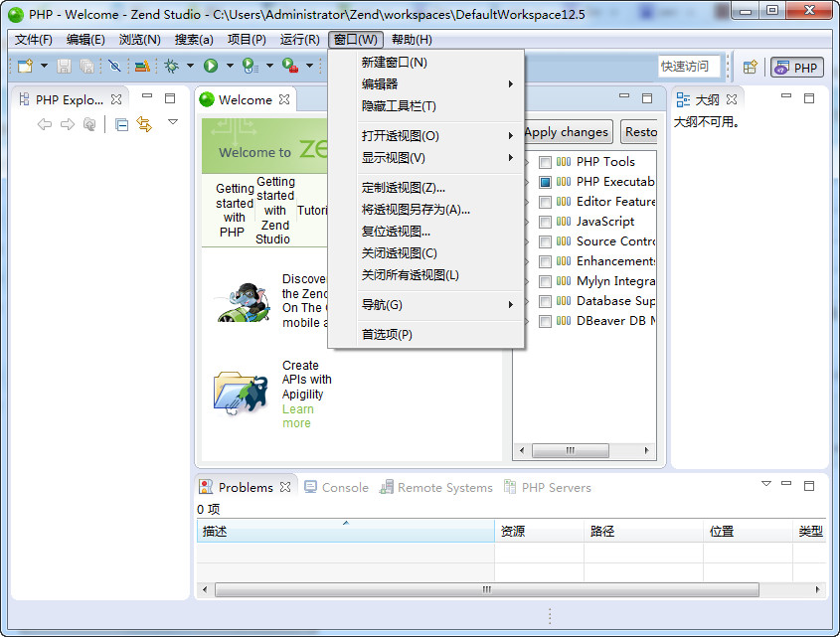Click the Debug bug icon in toolbar
The image size is (840, 637).
pyautogui.click(x=171, y=66)
